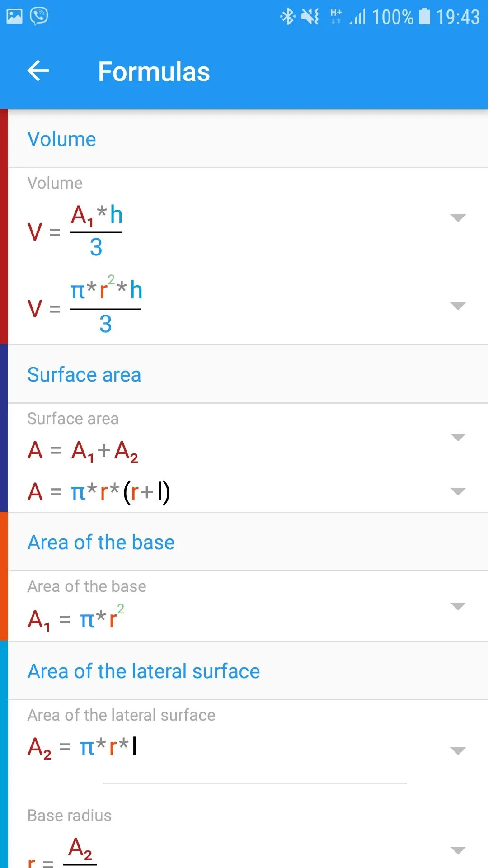Expand the A₂ = π*r*l formula arrow
Image resolution: width=488 pixels, height=868 pixels.
click(458, 751)
